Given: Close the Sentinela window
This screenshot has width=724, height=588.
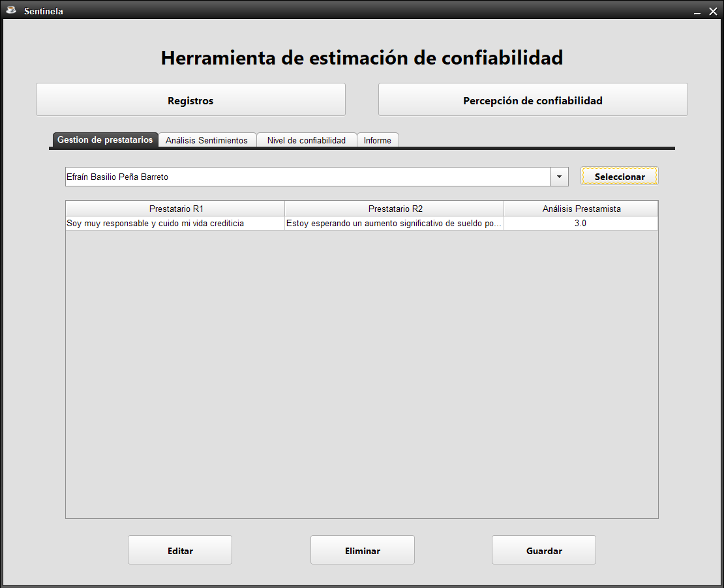Looking at the screenshot, I should tap(713, 11).
